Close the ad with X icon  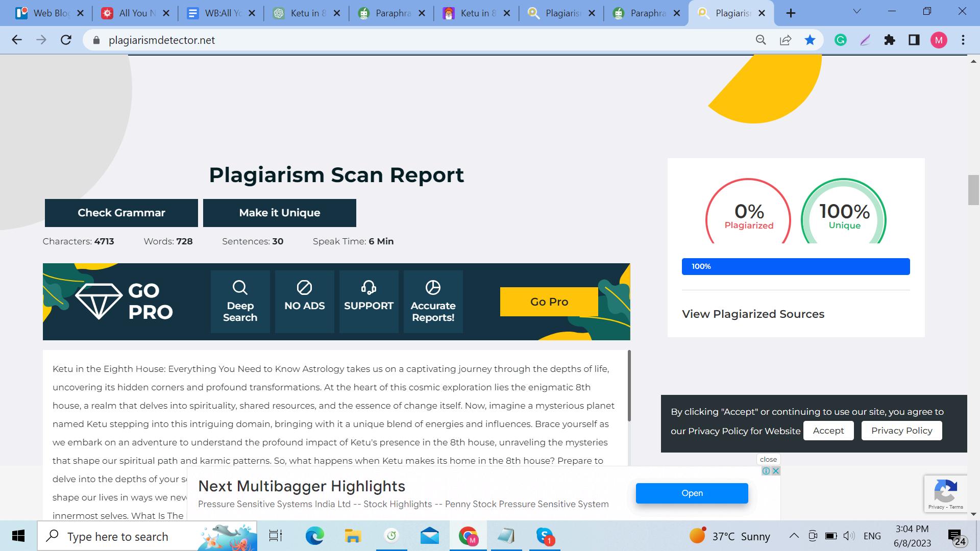click(x=776, y=471)
